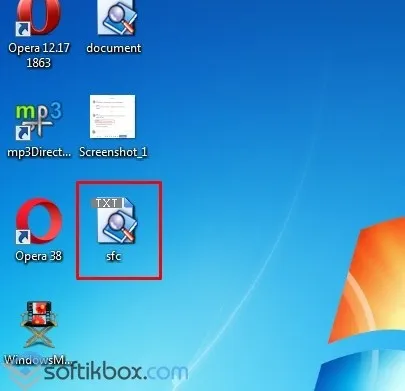The height and width of the screenshot is (391, 405).
Task: Select the Windows Movie Maker icon
Action: (38, 325)
